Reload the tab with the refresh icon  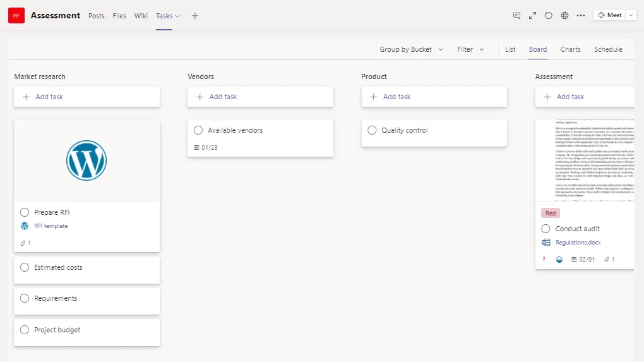tap(548, 16)
